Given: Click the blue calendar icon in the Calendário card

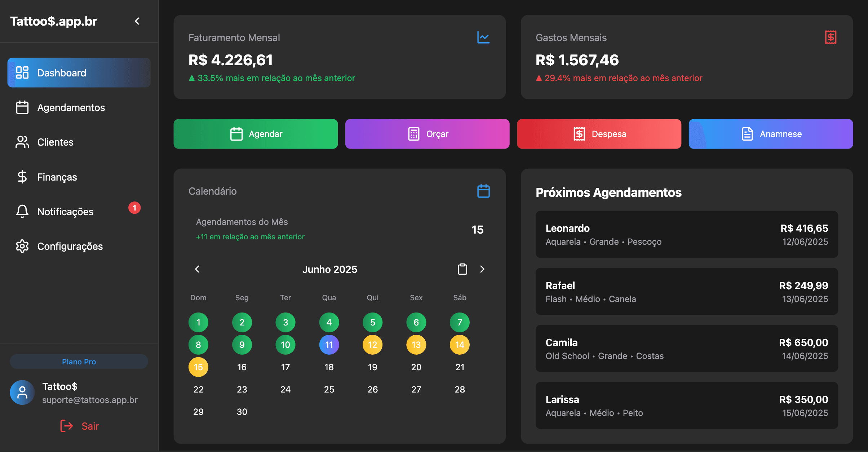Looking at the screenshot, I should click(x=483, y=191).
